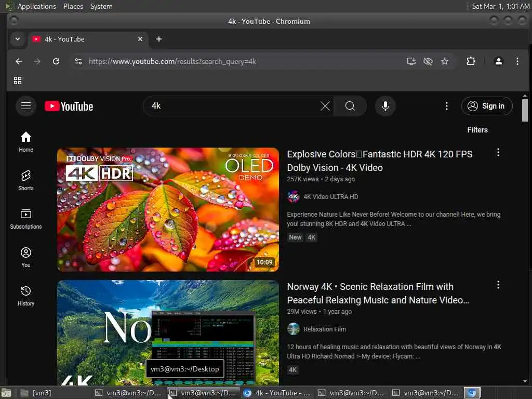Expand the tab search dropdown chevron
532x399 pixels.
coord(18,39)
